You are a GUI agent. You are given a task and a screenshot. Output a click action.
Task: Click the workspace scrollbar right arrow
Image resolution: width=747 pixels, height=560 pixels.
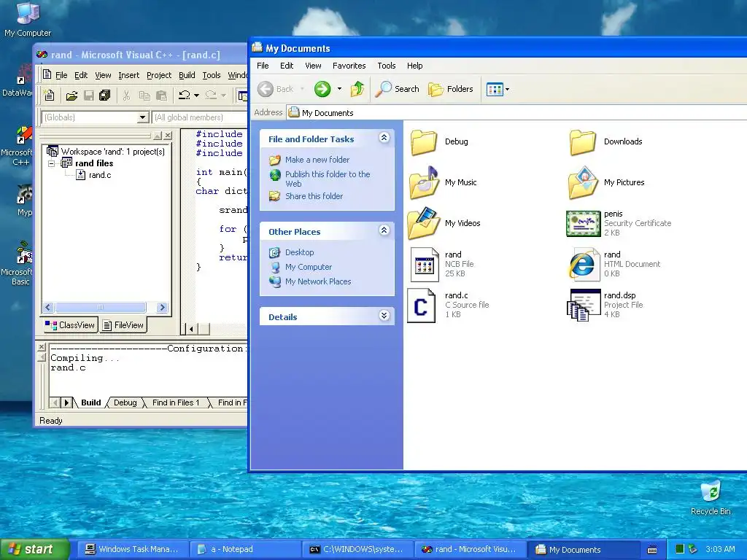[163, 308]
